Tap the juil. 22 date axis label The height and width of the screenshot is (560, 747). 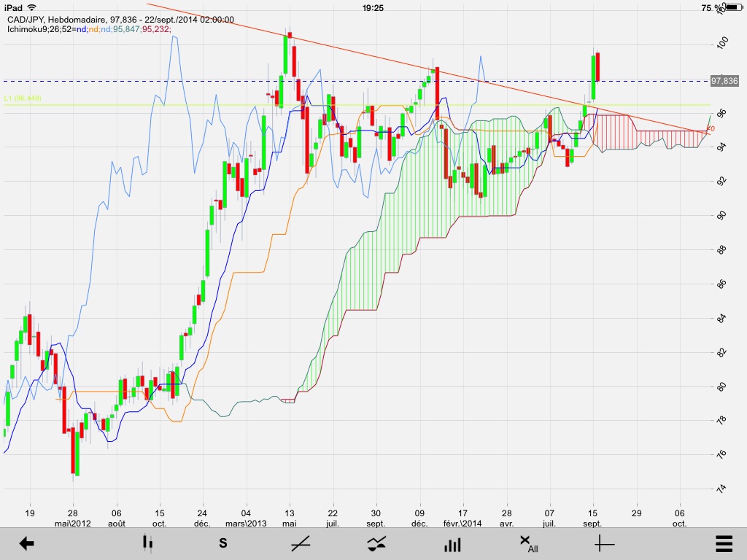coord(333,518)
